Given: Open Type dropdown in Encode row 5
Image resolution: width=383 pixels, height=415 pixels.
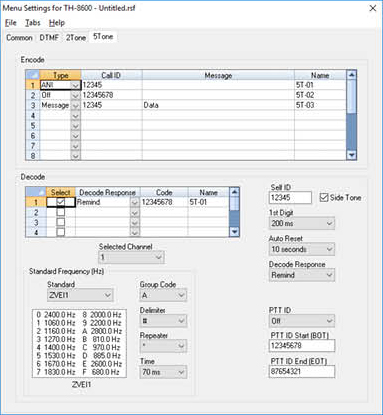Looking at the screenshot, I should [76, 126].
